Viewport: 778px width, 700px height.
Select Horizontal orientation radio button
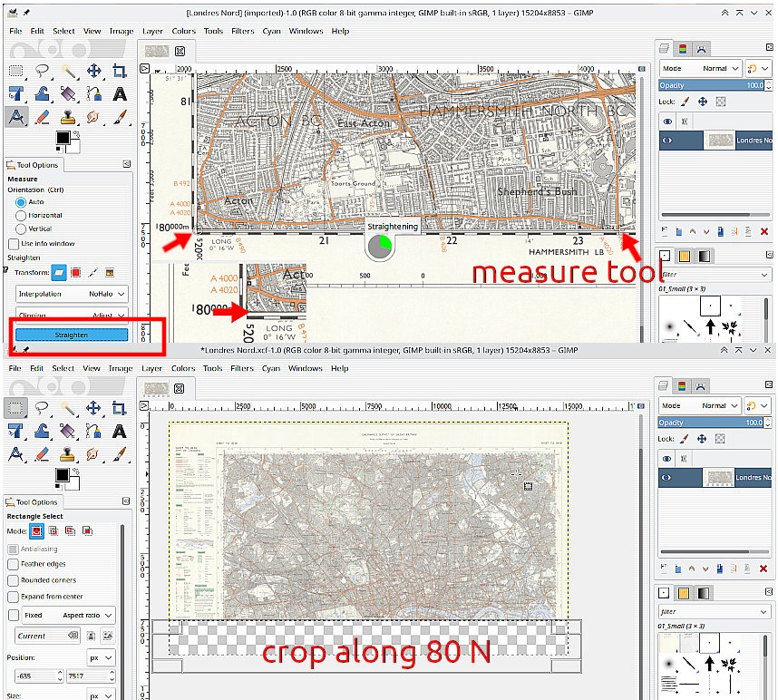tap(21, 215)
